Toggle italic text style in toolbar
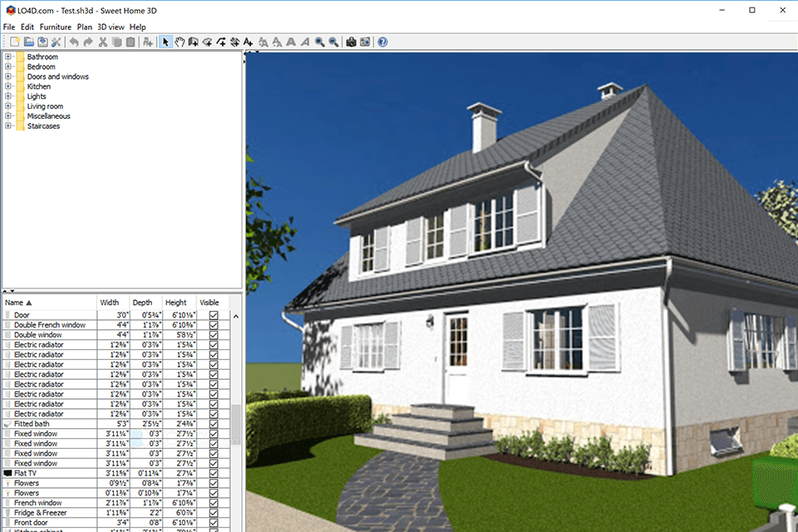 [x=304, y=42]
